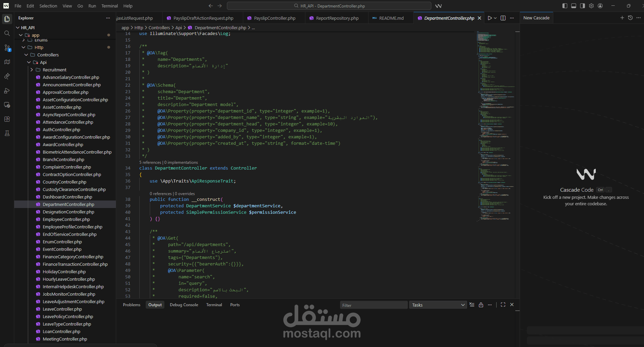644x347 pixels.
Task: Collapse the Api folder
Action: pyautogui.click(x=29, y=62)
